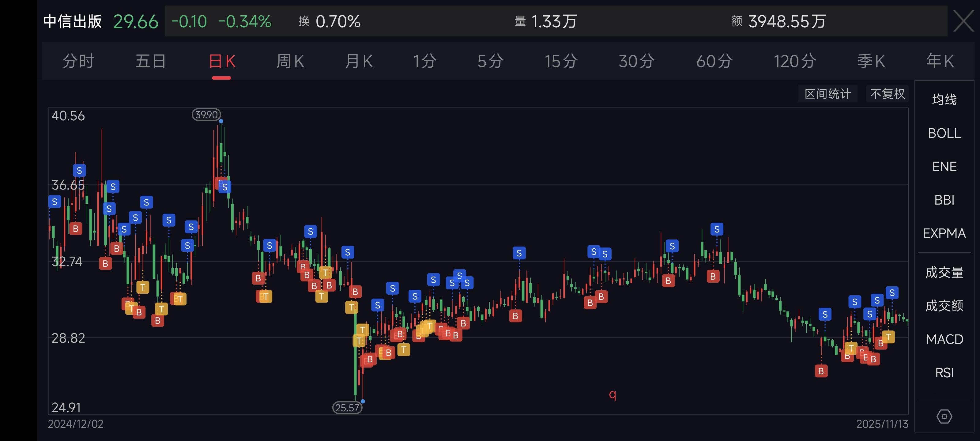
Task: Select the 分时 intraday tab
Action: 78,61
